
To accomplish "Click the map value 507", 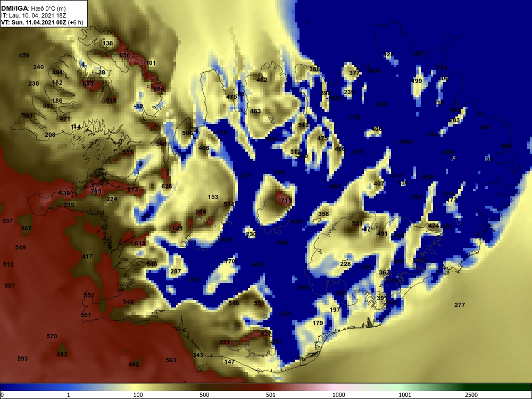I will tap(10, 286).
